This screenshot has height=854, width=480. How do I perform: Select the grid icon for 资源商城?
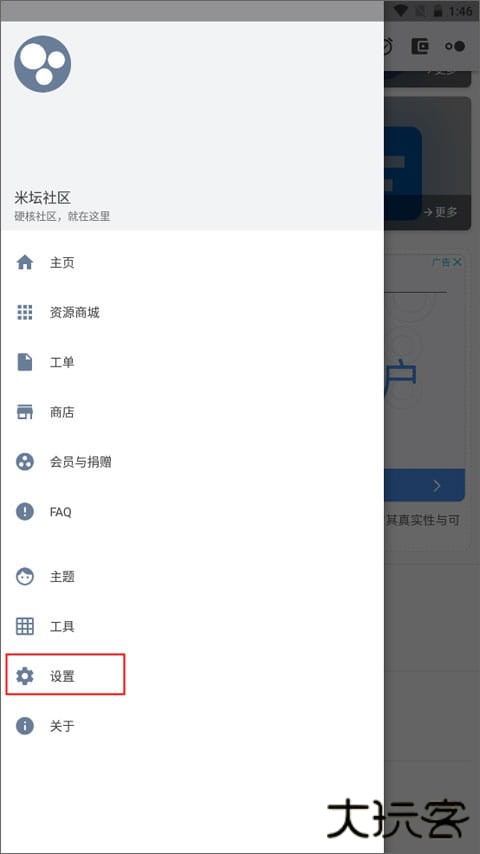click(x=25, y=312)
